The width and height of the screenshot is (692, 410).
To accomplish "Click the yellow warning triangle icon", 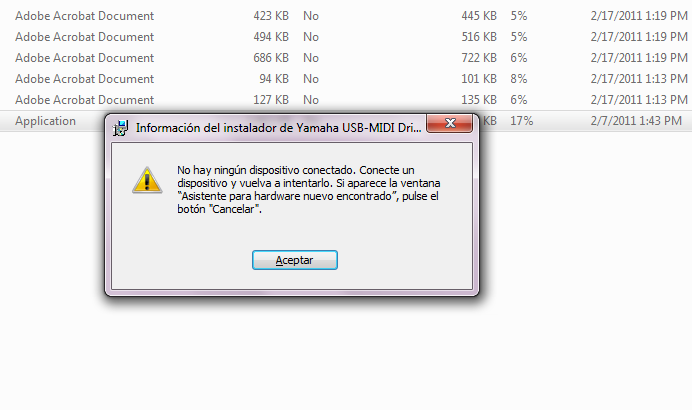I will click(x=147, y=180).
